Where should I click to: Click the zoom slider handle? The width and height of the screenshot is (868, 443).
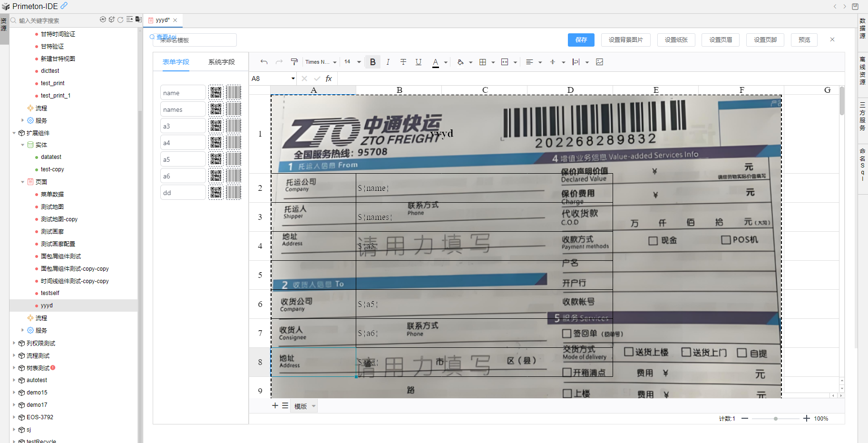(x=776, y=419)
